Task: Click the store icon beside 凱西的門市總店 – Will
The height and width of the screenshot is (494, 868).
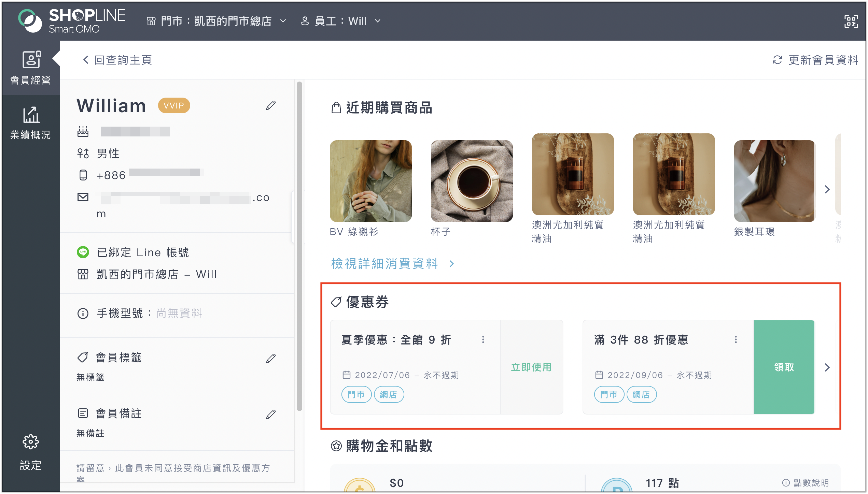Action: tap(83, 274)
